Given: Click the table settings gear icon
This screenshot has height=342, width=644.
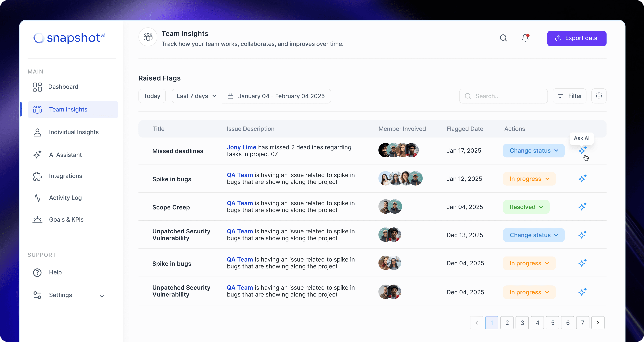Looking at the screenshot, I should tap(599, 96).
